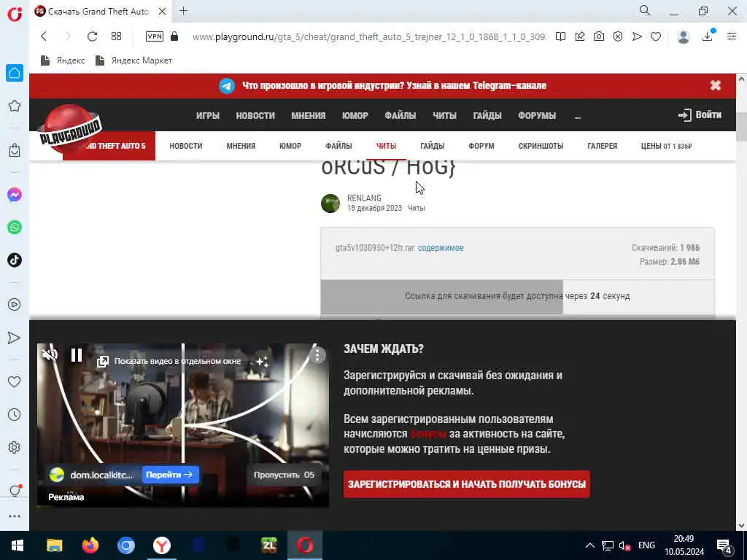Click ЗАРЕГИСТРИРОВАТЬСЯ И НАЧАТЬ ПОЛУЧАТЬ БОНУСЫ
Viewport: 747px width, 560px height.
coord(466,484)
